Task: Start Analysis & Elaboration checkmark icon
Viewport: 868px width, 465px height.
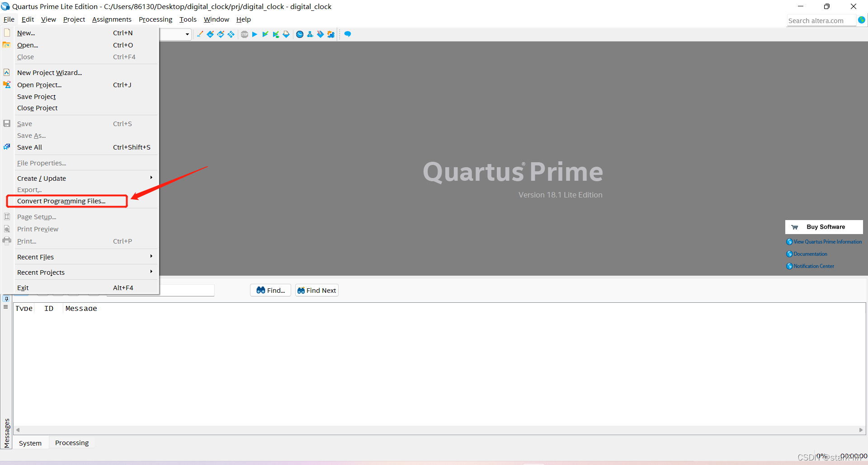Action: tap(265, 34)
